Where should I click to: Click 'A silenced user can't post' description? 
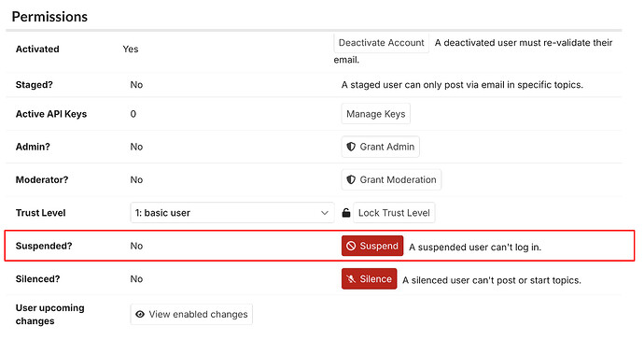click(492, 280)
